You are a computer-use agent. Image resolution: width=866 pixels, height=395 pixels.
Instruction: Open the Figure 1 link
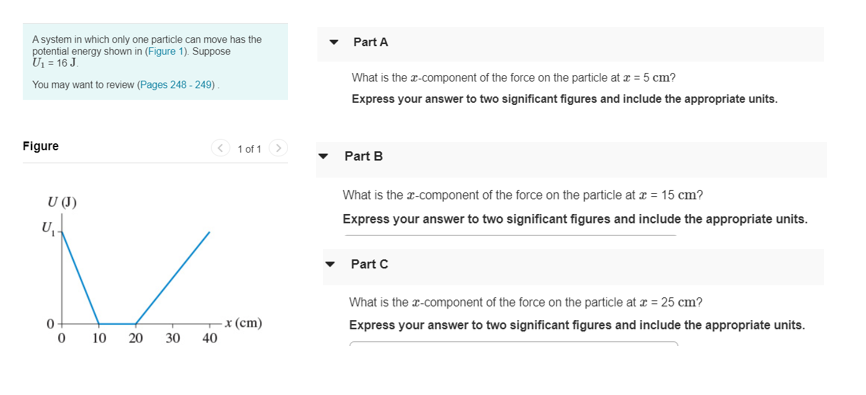pos(165,51)
